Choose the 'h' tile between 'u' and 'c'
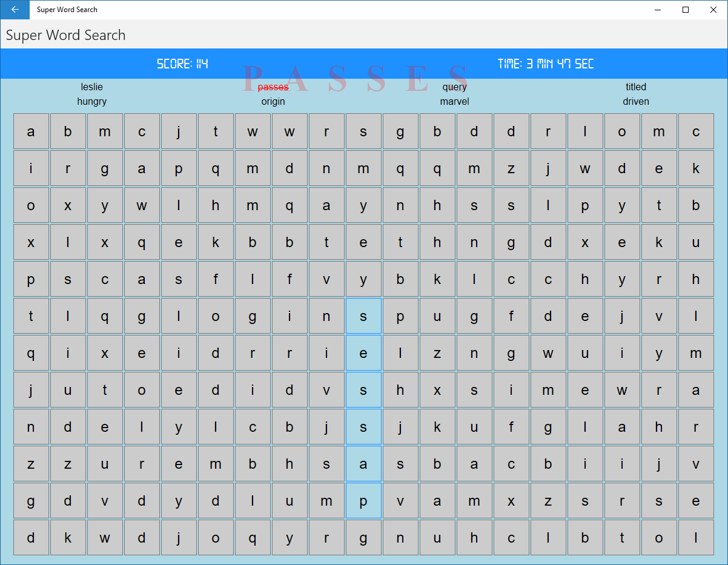728x565 pixels. click(474, 538)
